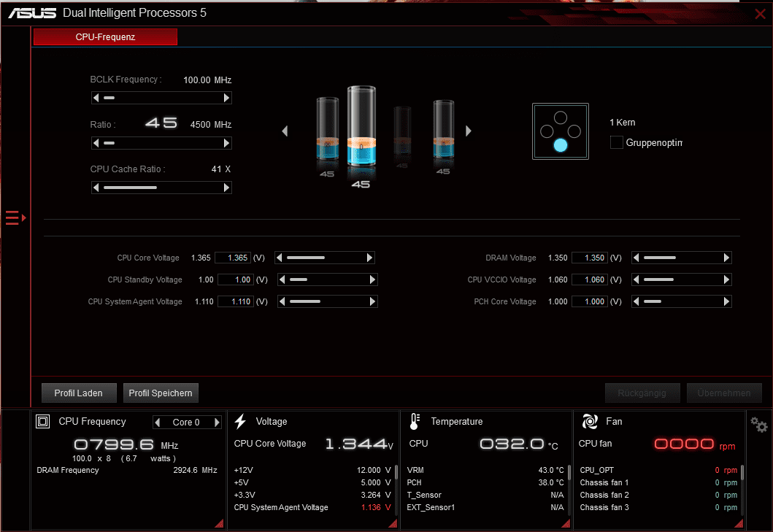Select the tall highlighted core cylinder

pos(361,126)
